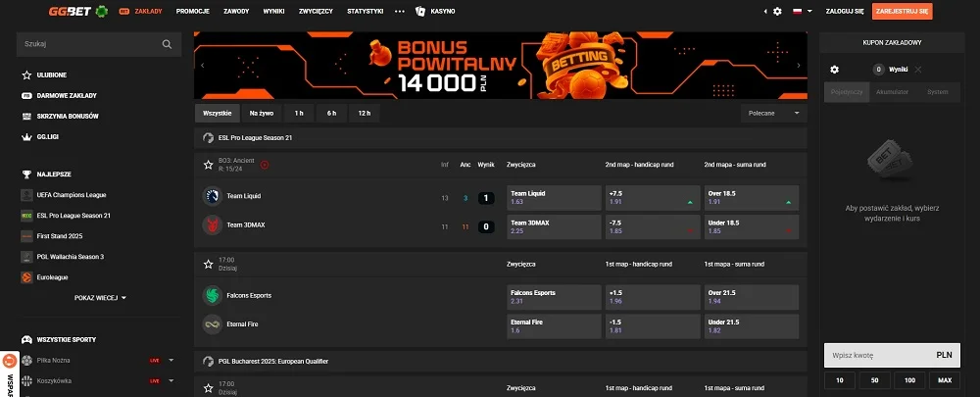The height and width of the screenshot is (397, 980).
Task: Clear the bet slip with the X icon
Action: 918,70
